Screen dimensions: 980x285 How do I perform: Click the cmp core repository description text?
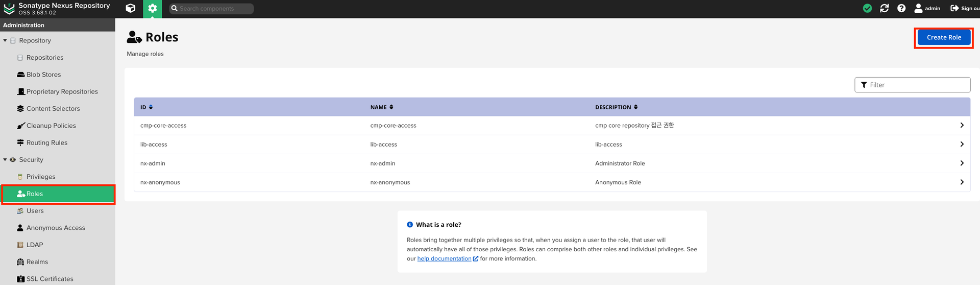point(634,125)
